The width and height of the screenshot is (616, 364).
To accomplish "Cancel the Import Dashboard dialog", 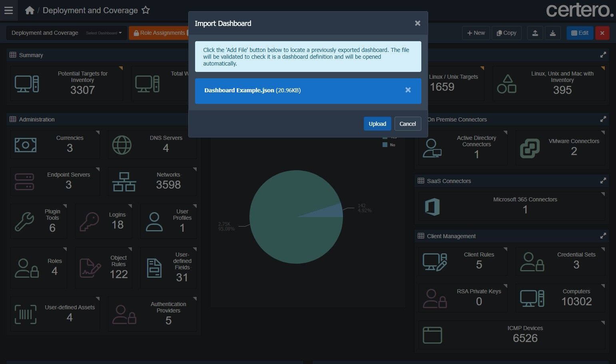I will [408, 124].
